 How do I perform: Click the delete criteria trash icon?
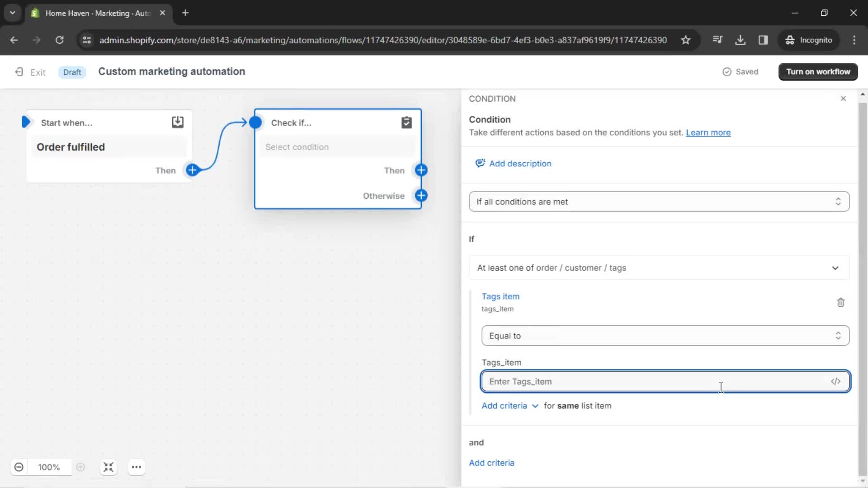click(841, 302)
